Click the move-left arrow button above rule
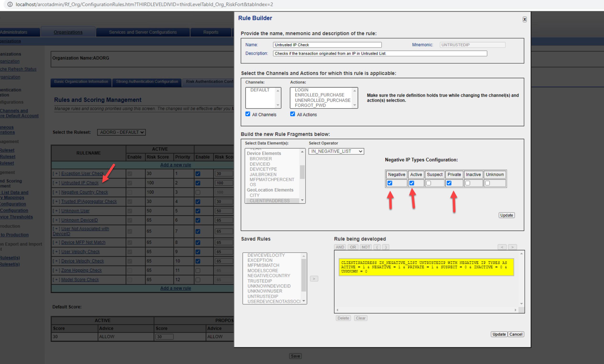The image size is (604, 364). [x=502, y=247]
